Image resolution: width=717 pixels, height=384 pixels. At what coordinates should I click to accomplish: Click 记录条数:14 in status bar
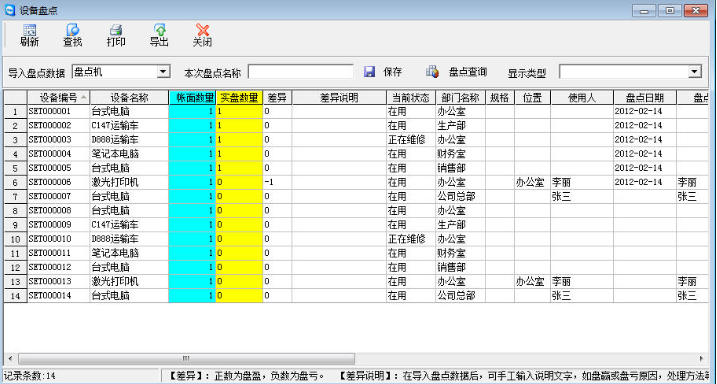pyautogui.click(x=30, y=376)
